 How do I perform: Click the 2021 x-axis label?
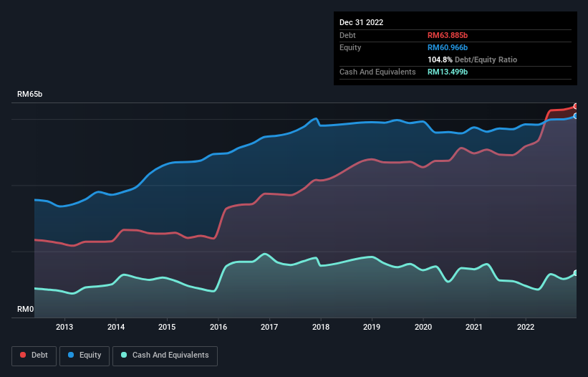pyautogui.click(x=474, y=327)
